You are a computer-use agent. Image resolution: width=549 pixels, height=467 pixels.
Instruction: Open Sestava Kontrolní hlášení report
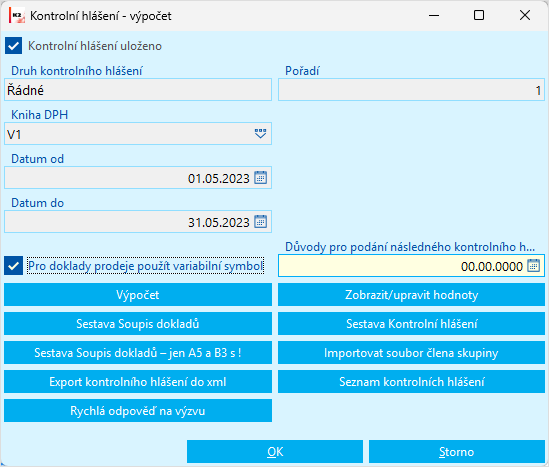pos(411,324)
